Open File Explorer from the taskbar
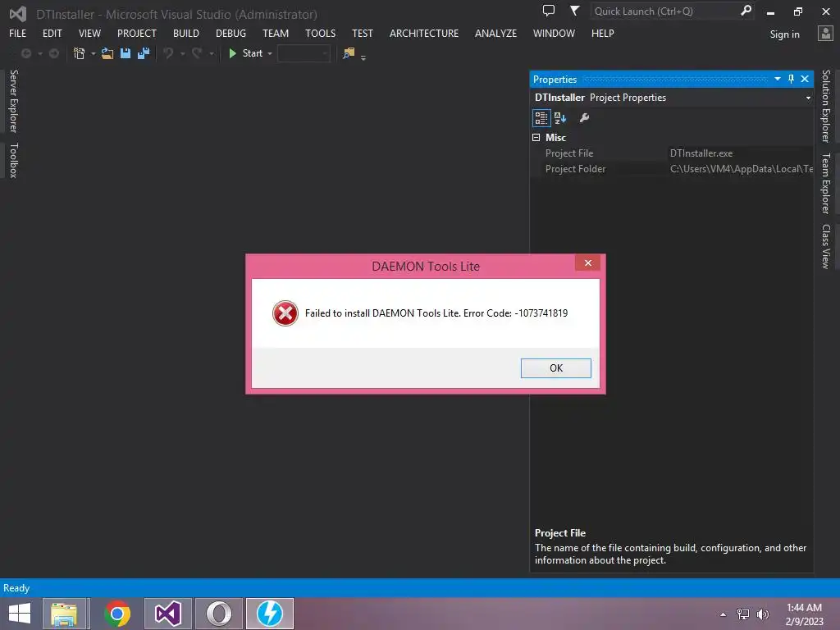The width and height of the screenshot is (840, 630). pyautogui.click(x=64, y=614)
